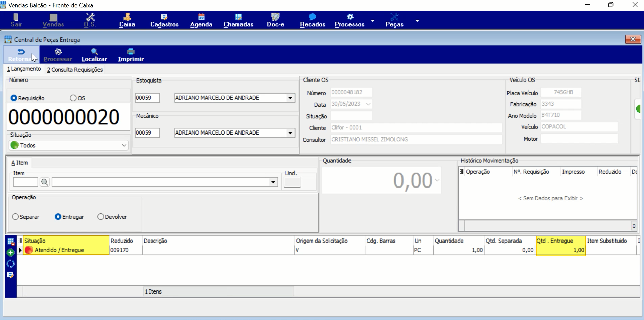Open the Agenda calendar icon

(201, 17)
